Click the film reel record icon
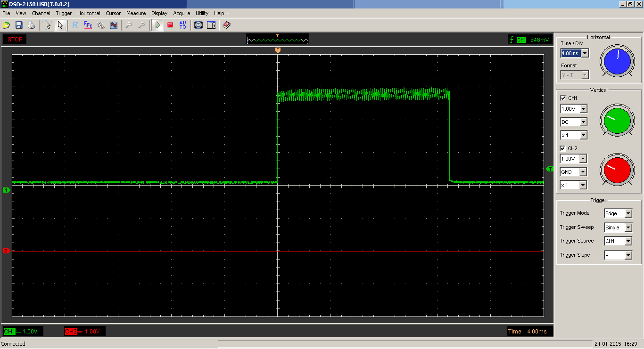The width and height of the screenshot is (644, 349). (x=101, y=25)
